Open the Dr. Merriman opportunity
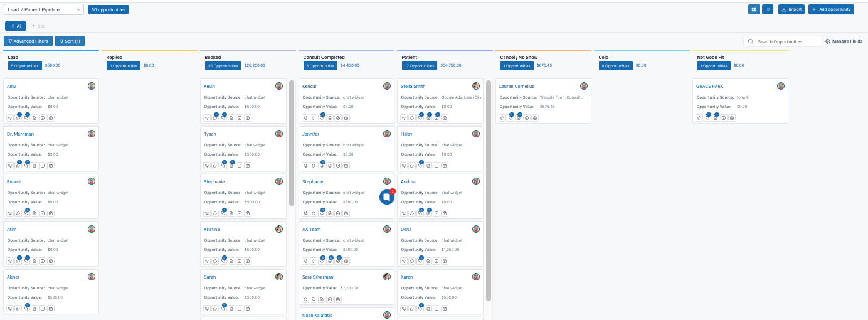Viewport: 868px width, 320px height. point(20,134)
